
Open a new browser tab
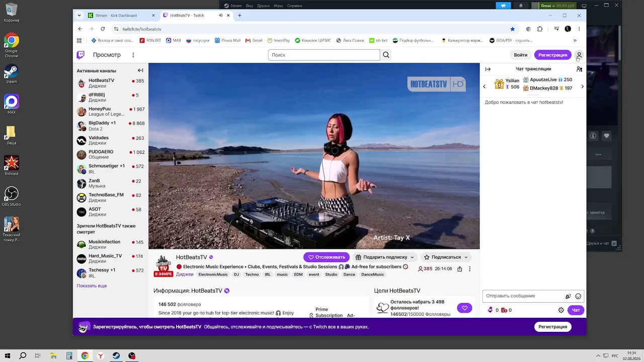[239, 15]
